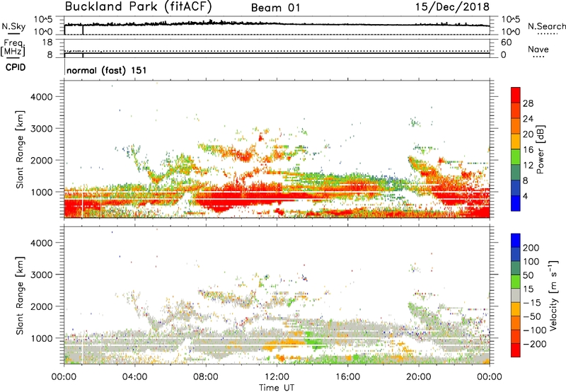
Task: Click the "-200" velocity colorbar label
Action: 535,344
